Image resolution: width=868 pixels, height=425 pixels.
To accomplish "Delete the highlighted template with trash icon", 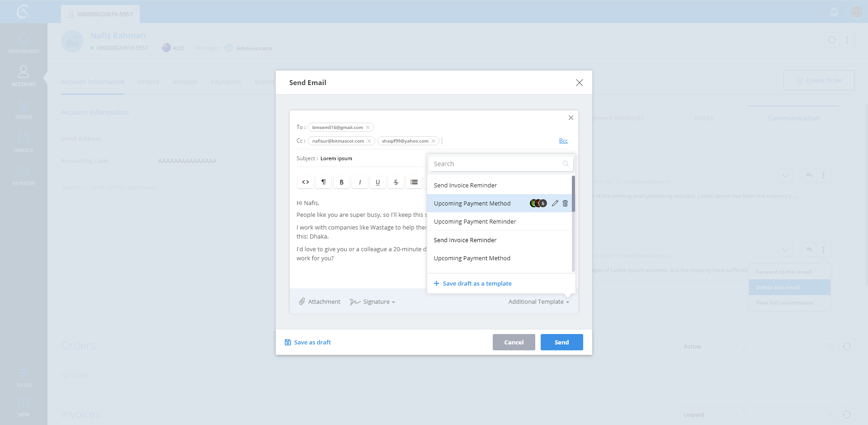I will click(565, 203).
